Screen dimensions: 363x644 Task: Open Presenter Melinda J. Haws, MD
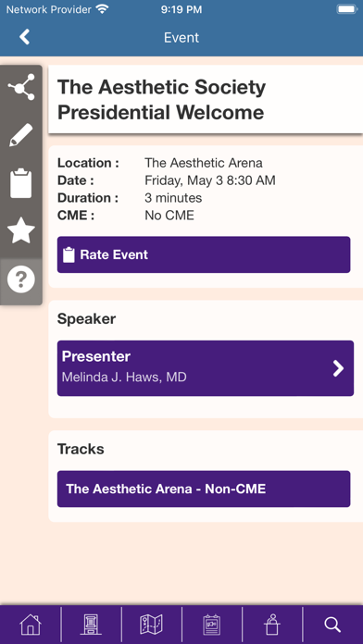click(206, 368)
